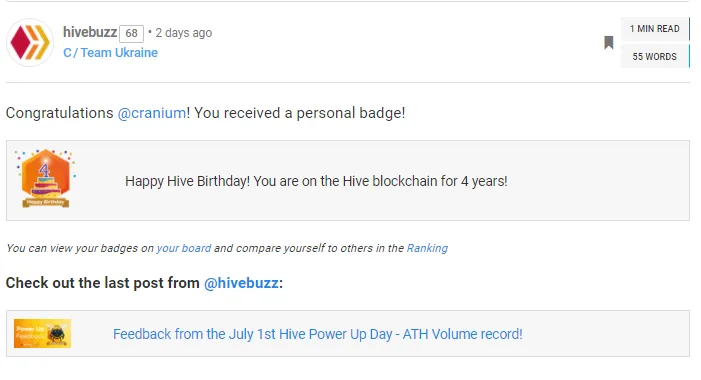Click the Happy Hive Birthday message text
The width and height of the screenshot is (701, 380).
tap(316, 181)
